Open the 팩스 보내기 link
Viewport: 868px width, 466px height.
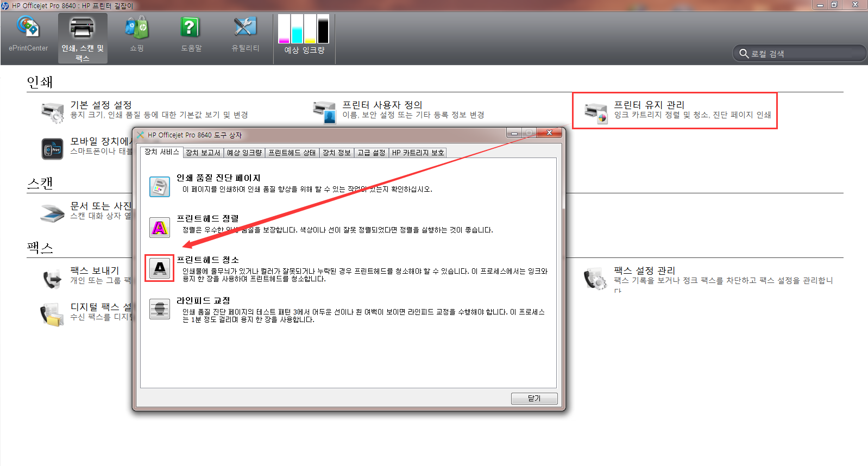tap(95, 270)
